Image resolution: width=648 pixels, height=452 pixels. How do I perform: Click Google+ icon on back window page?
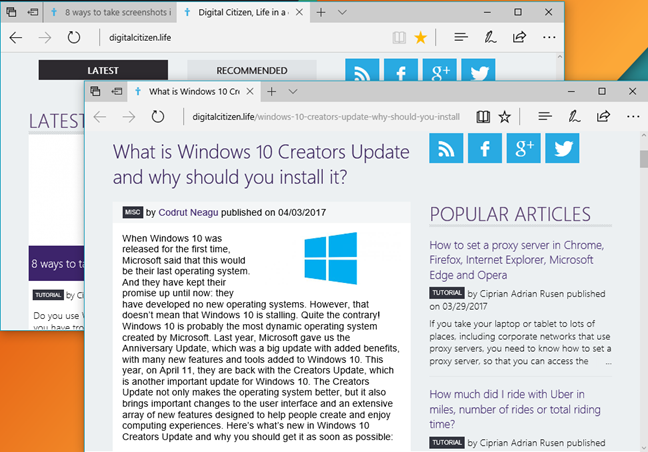point(440,70)
